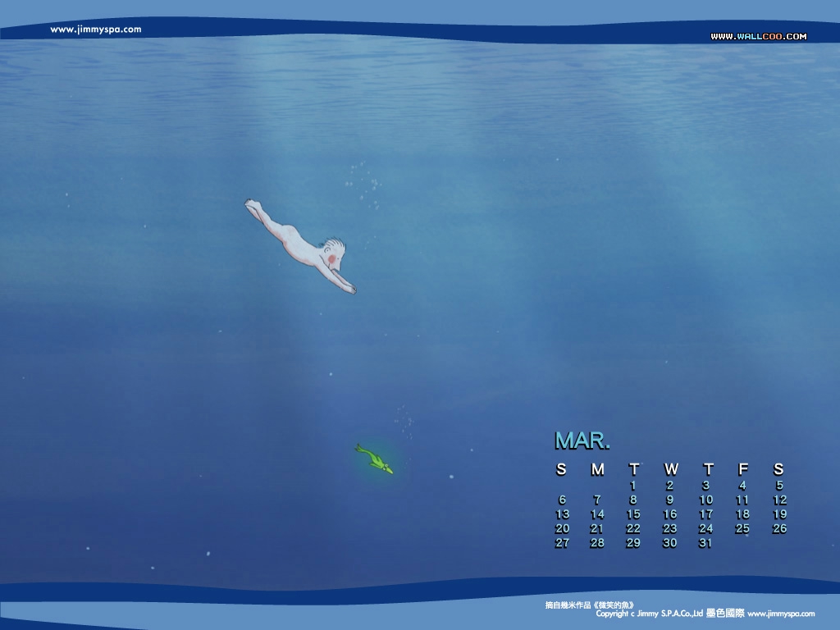Click date 31 on the calendar
The height and width of the screenshot is (630, 840).
(x=705, y=543)
